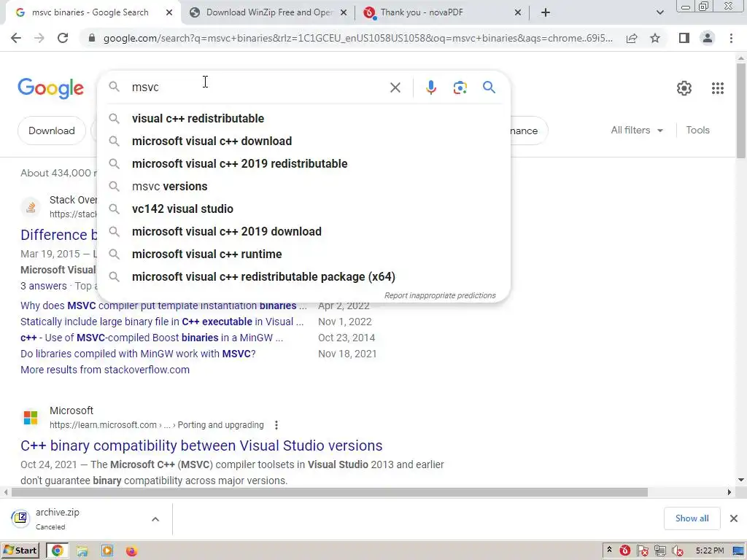Click the vertical page scrollbar thumb
Screen dimensions: 747x560
click(x=741, y=111)
